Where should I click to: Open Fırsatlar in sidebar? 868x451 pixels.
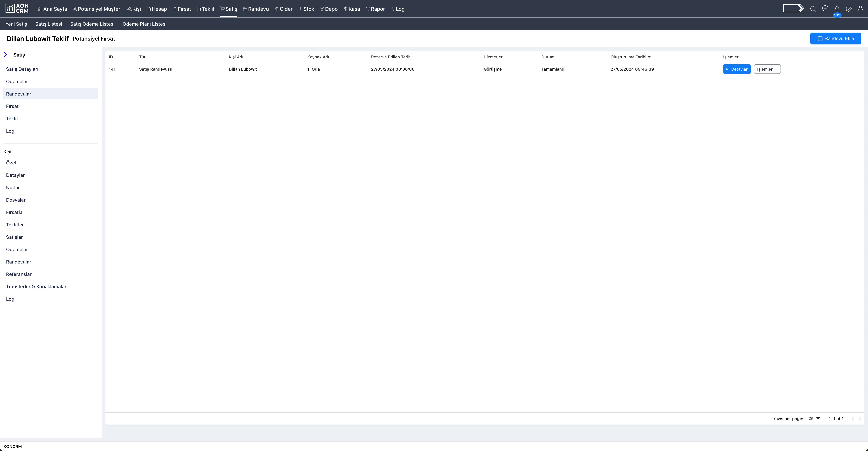point(15,212)
